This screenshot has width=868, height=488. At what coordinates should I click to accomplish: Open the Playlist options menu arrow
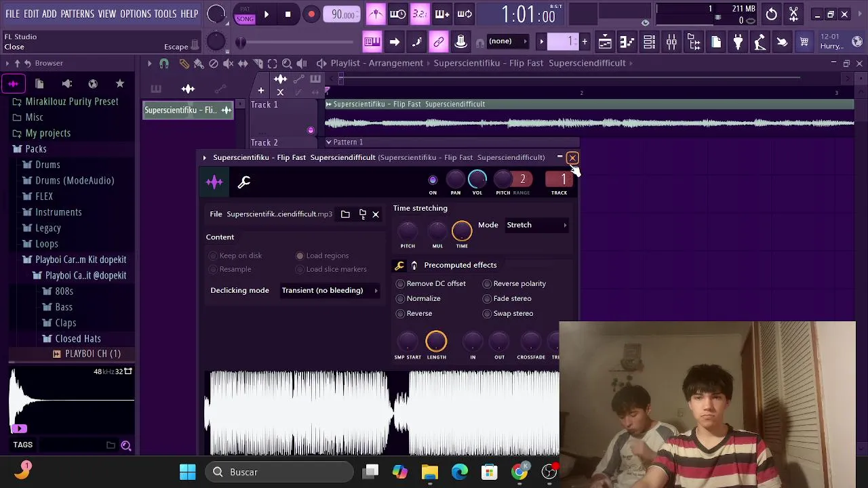[149, 63]
